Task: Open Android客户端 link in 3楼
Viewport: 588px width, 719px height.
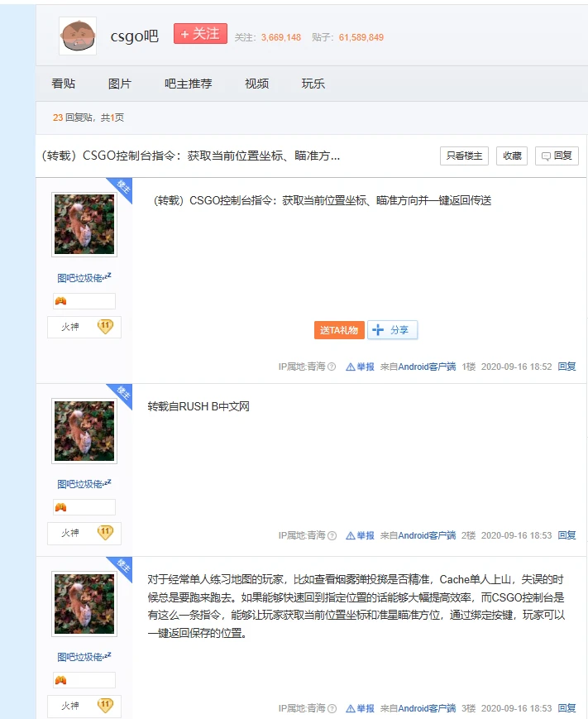Action: point(427,708)
